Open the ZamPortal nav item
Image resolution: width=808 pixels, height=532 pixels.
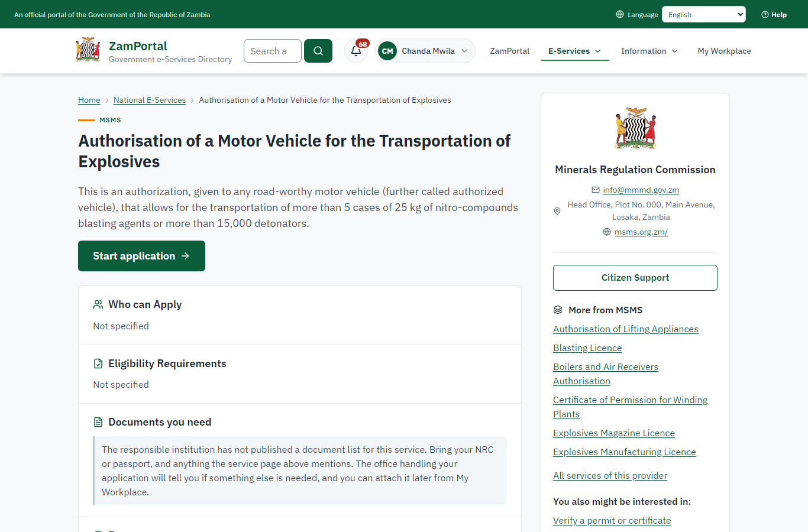tap(509, 51)
